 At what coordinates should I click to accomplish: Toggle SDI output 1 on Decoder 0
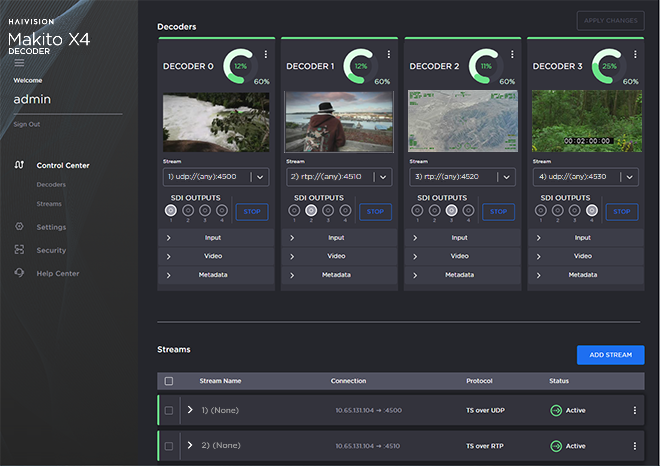tap(171, 211)
